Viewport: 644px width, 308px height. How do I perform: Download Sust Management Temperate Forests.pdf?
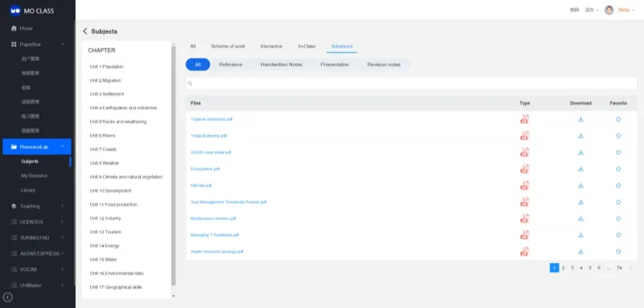click(x=580, y=202)
